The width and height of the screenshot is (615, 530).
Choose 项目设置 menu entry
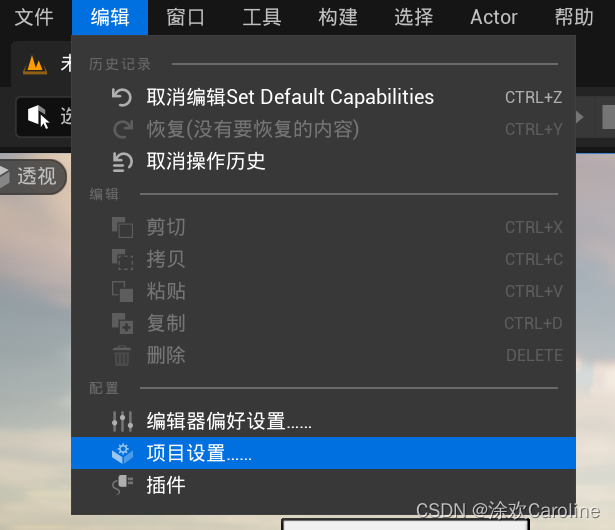pos(324,453)
